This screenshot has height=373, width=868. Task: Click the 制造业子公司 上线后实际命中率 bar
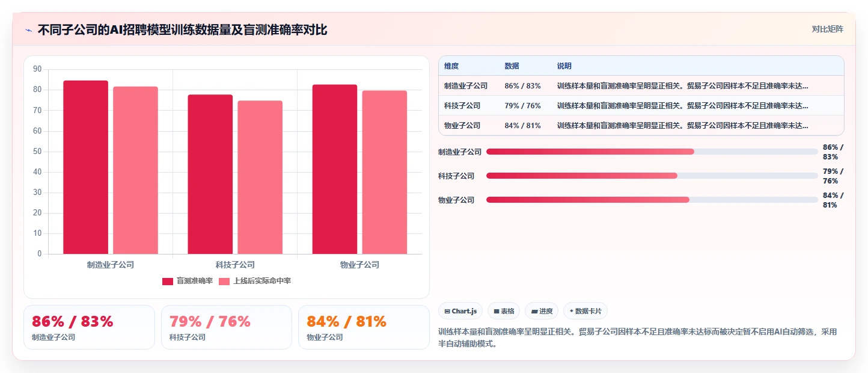(135, 170)
